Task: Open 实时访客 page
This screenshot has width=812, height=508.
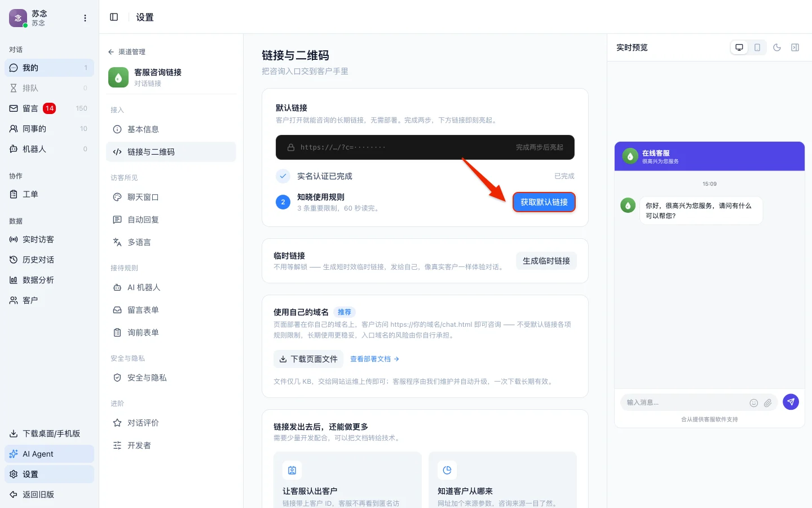Action: [50, 239]
